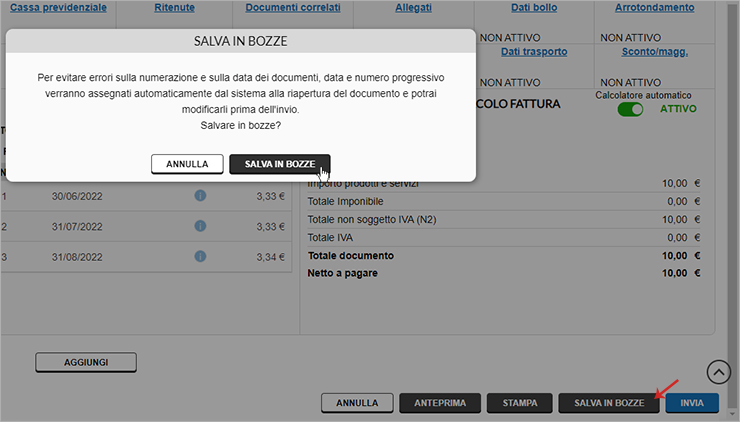Open Allegati link
The width and height of the screenshot is (740, 422).
click(x=413, y=8)
